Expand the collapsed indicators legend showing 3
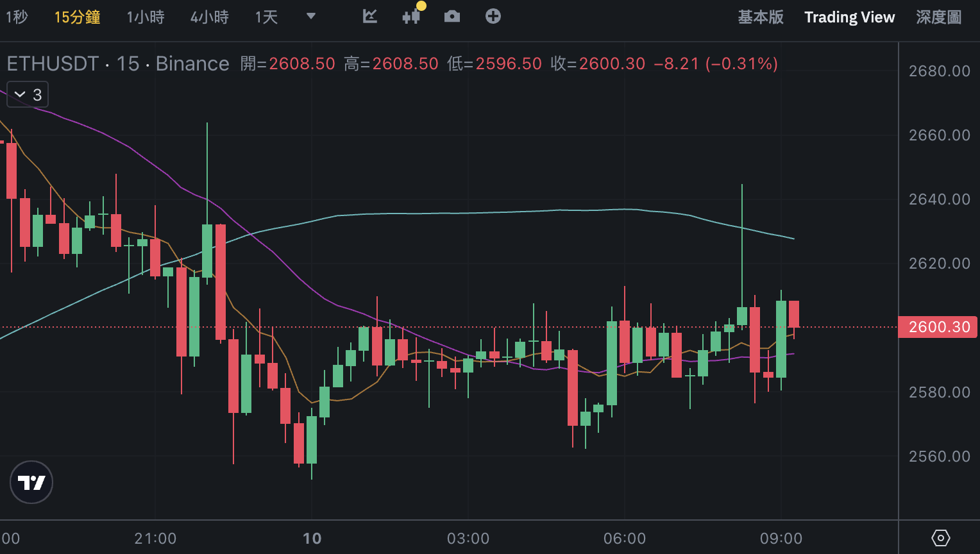This screenshot has height=554, width=980. (x=28, y=95)
